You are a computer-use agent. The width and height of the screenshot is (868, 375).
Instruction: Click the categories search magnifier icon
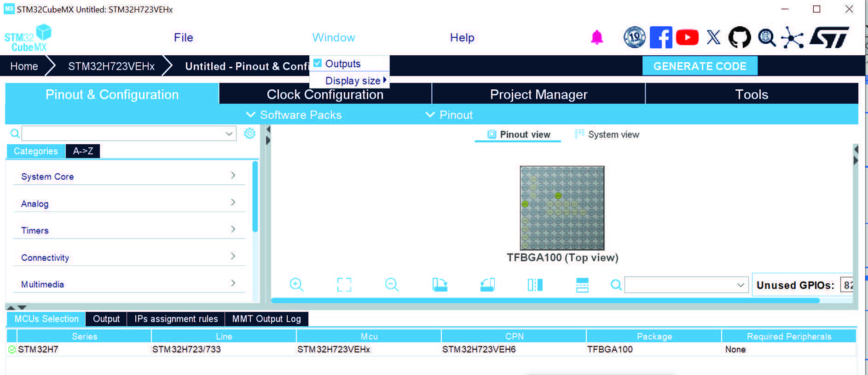15,134
